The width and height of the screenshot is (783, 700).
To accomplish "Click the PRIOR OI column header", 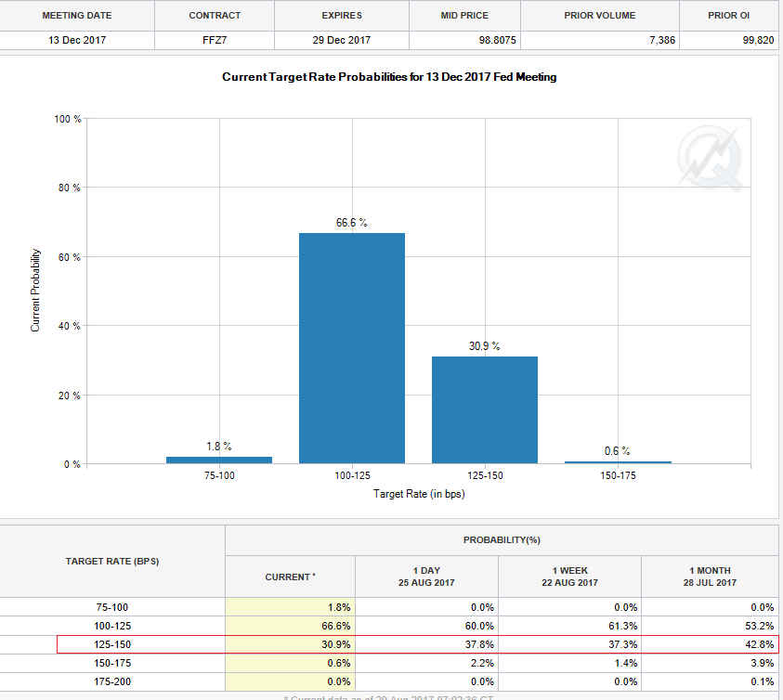I will pyautogui.click(x=731, y=16).
